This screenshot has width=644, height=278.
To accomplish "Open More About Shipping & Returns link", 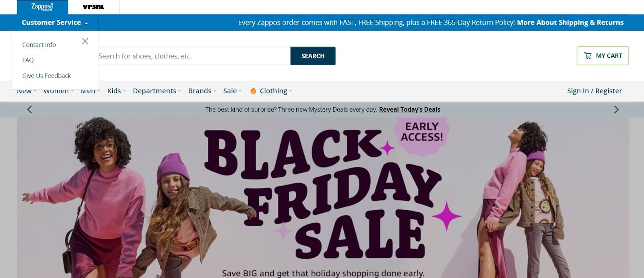I will click(x=570, y=23).
